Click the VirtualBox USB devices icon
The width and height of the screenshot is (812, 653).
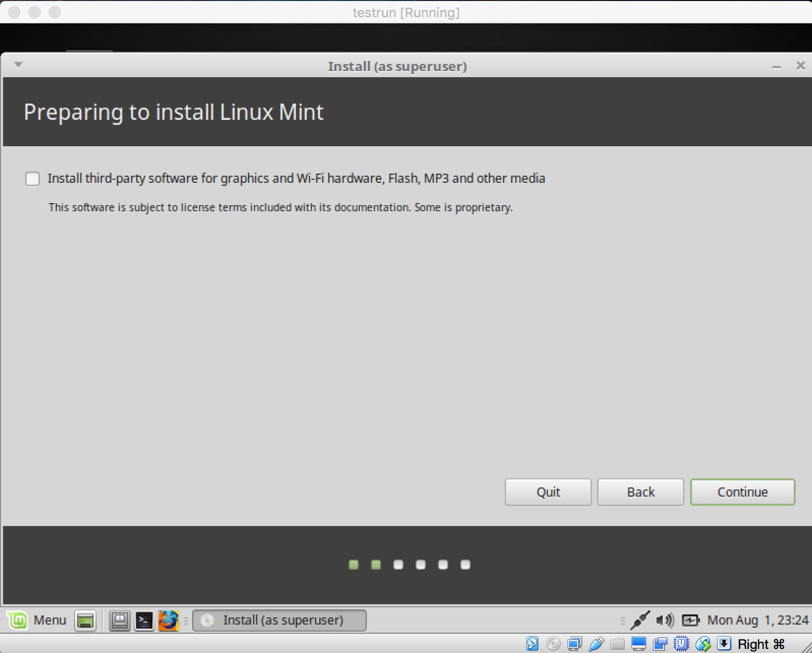(596, 644)
